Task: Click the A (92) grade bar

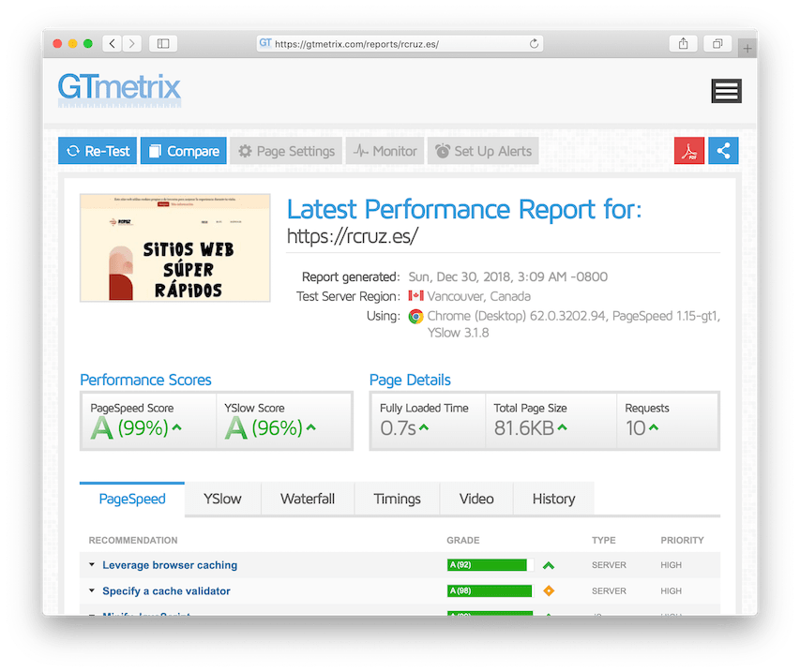Action: [491, 565]
